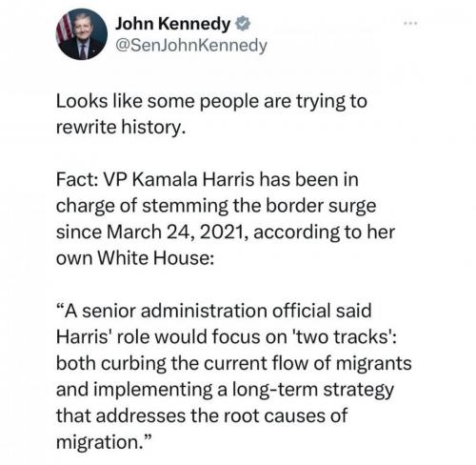The width and height of the screenshot is (476, 465).
Task: Select the name 'Kamala Harris' in the tweet
Action: coord(193,180)
